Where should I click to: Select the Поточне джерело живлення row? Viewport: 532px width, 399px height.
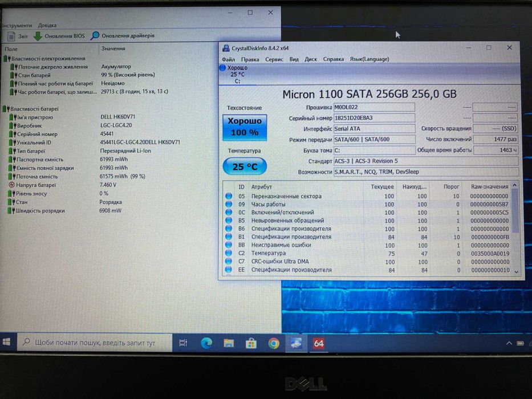(52, 67)
